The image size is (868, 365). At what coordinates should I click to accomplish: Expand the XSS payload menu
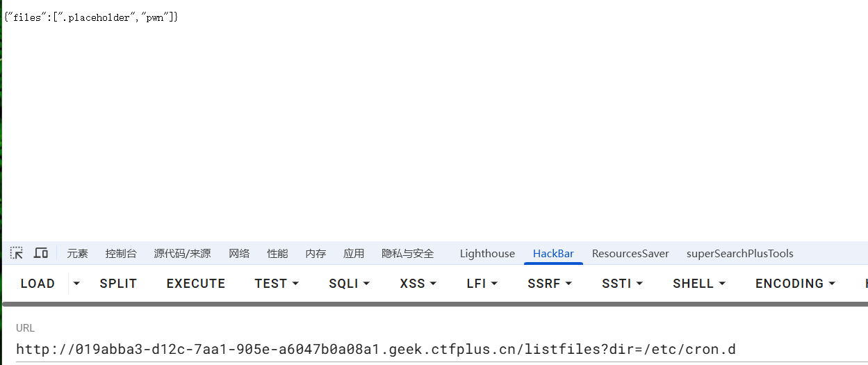coord(418,284)
